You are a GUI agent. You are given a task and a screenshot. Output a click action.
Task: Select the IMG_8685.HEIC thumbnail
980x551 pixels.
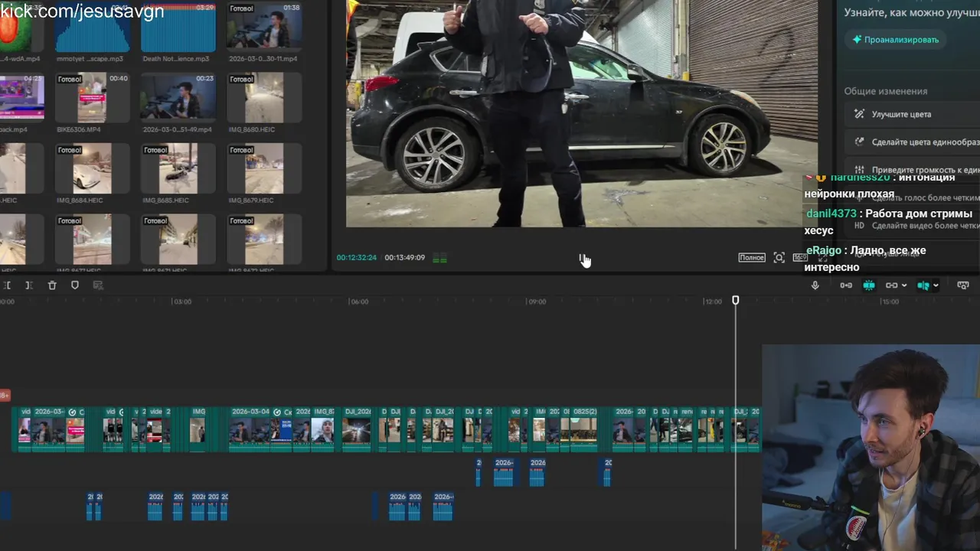[178, 168]
